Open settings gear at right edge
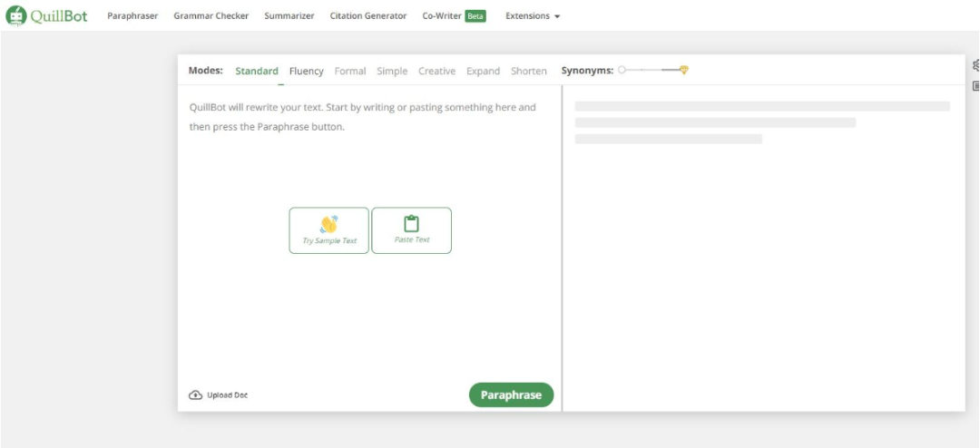This screenshot has width=980, height=448. point(975,65)
